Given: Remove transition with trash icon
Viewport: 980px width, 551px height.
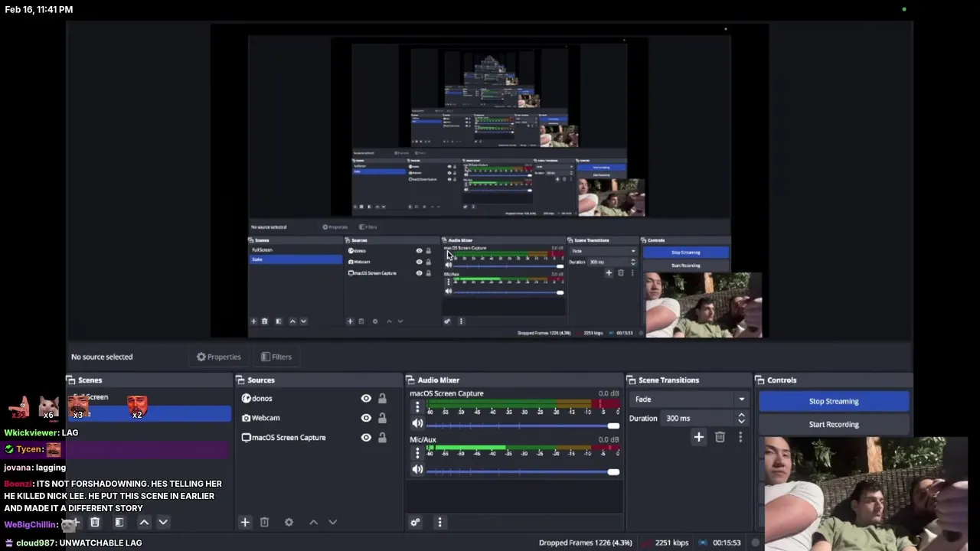Looking at the screenshot, I should click(720, 437).
